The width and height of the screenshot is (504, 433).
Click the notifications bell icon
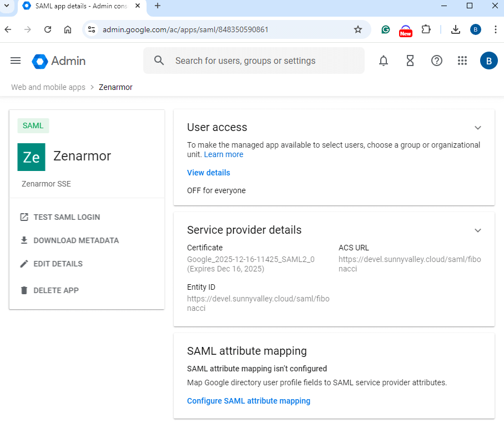tap(384, 61)
